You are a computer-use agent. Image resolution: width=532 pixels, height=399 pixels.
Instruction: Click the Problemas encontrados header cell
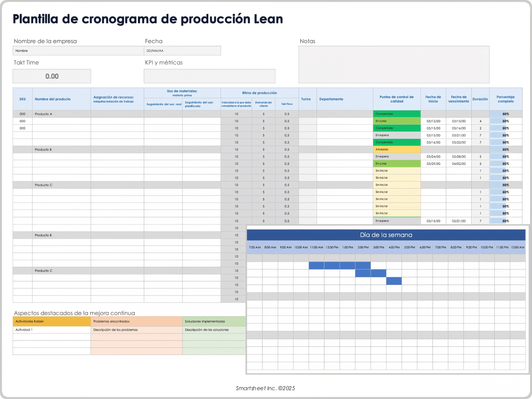(136, 321)
